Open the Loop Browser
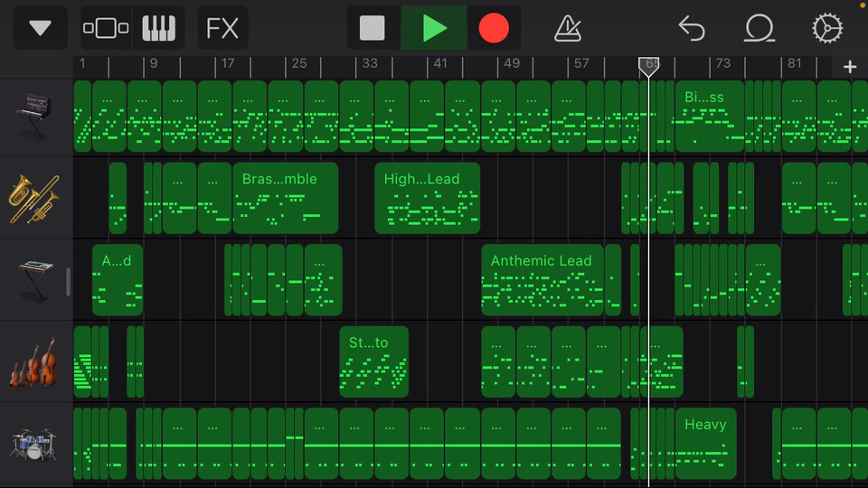 point(759,28)
